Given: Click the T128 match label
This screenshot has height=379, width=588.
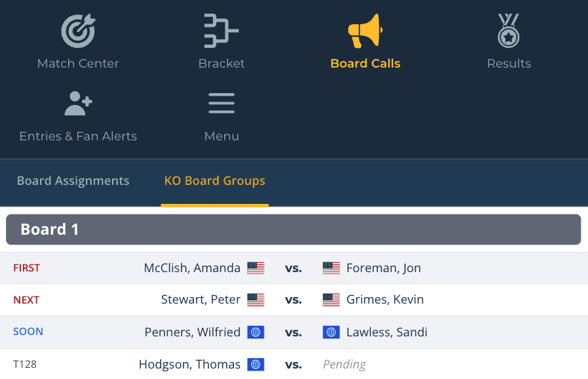Looking at the screenshot, I should (25, 365).
